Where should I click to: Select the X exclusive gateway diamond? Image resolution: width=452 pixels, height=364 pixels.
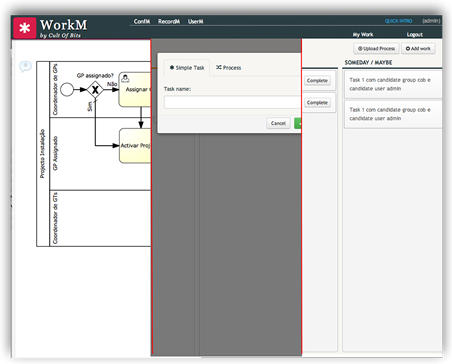[95, 89]
